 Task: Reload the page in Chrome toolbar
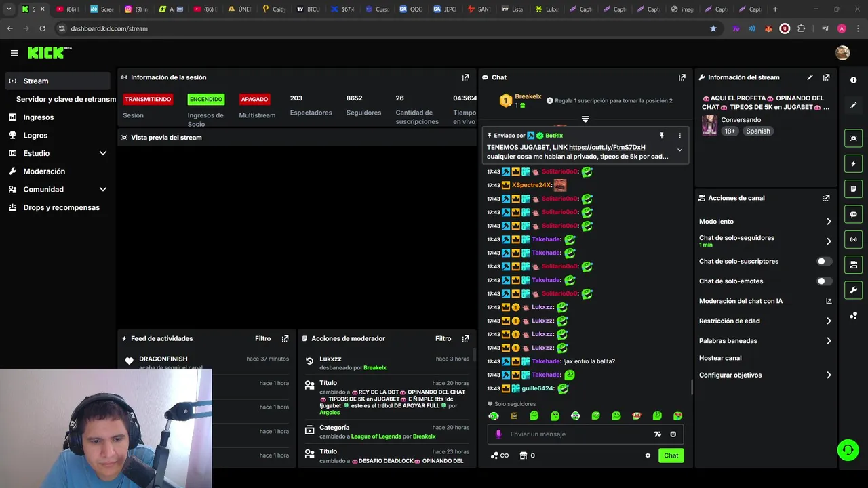pyautogui.click(x=42, y=28)
